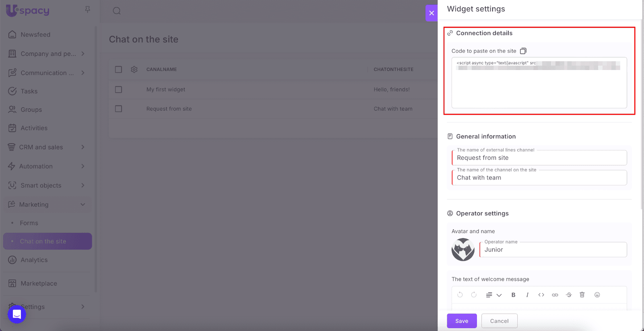Apply strikethrough formatting
Viewport: 644px width, 331px height.
[x=569, y=295]
